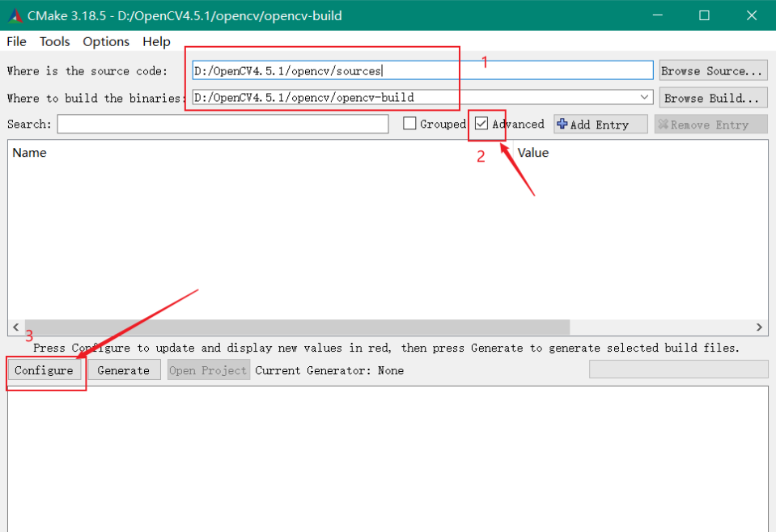Click the empty progress bar beside Current Generator
The width and height of the screenshot is (776, 532).
[679, 369]
